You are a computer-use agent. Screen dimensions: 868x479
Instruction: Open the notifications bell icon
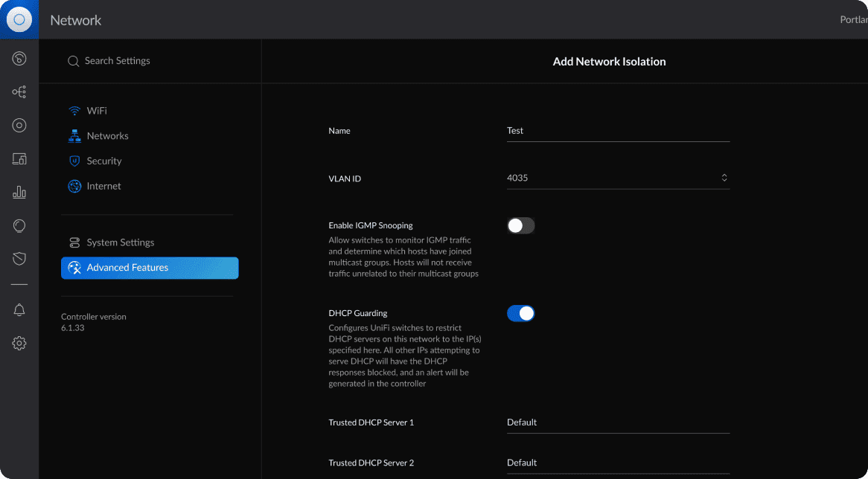(x=19, y=310)
